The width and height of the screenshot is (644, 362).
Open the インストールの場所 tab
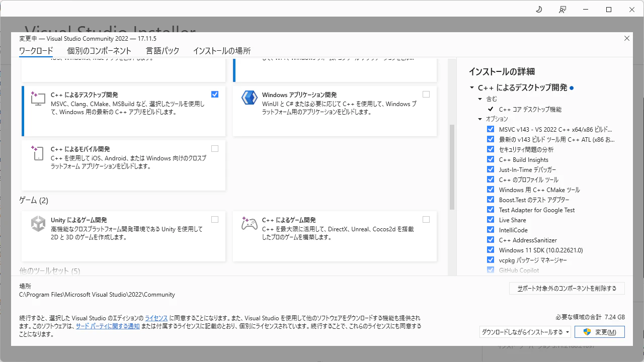(222, 51)
